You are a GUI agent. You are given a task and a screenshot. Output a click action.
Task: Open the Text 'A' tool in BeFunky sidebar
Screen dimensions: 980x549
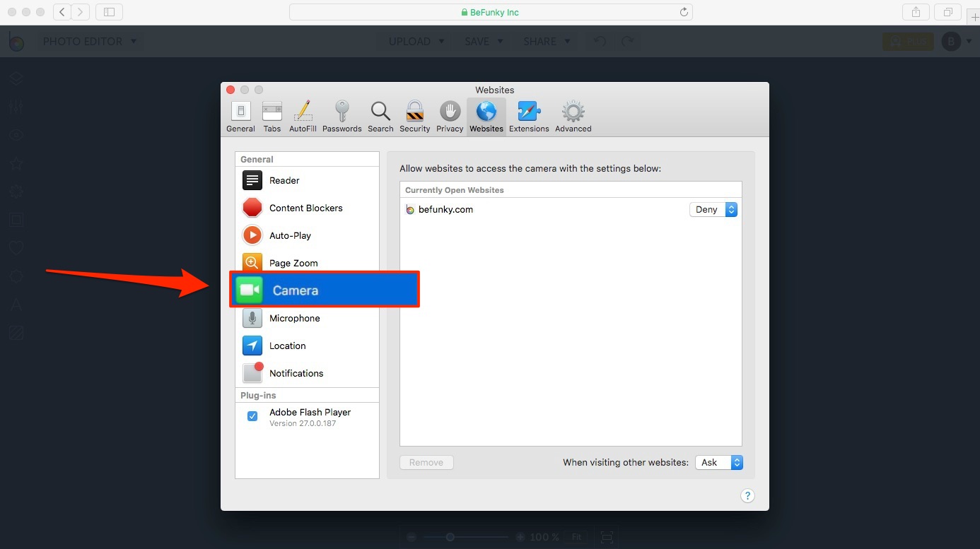click(x=16, y=305)
